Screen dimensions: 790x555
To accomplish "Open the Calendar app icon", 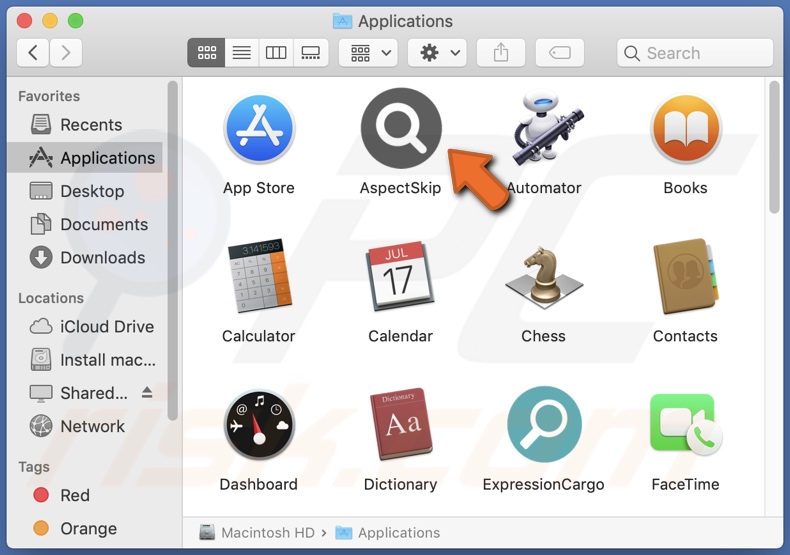I will [400, 275].
